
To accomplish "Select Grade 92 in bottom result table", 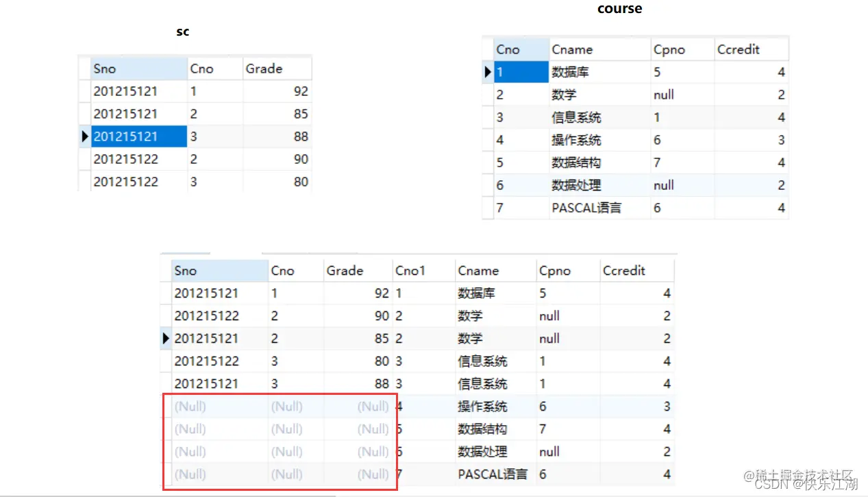I will [358, 293].
